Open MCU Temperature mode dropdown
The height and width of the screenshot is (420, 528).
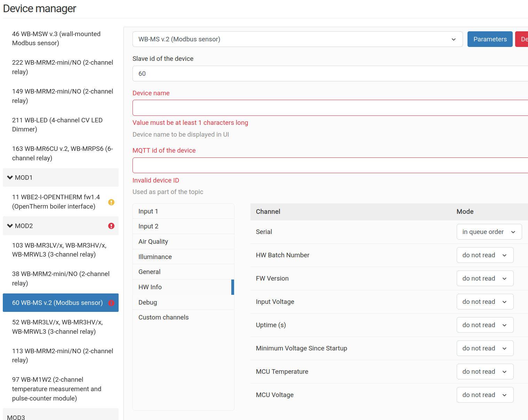[x=485, y=372]
